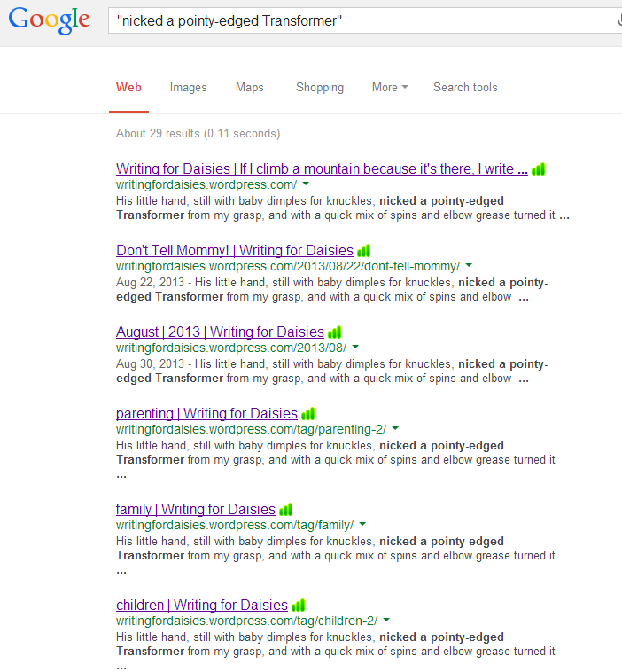Open the More search menu
Viewport: 622px width, 672px height.
click(x=390, y=88)
